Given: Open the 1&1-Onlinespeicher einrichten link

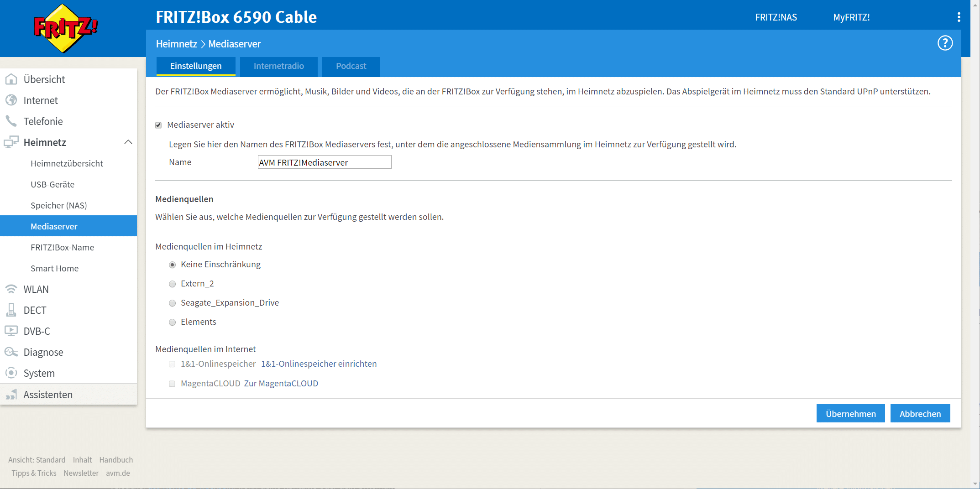Looking at the screenshot, I should [319, 364].
